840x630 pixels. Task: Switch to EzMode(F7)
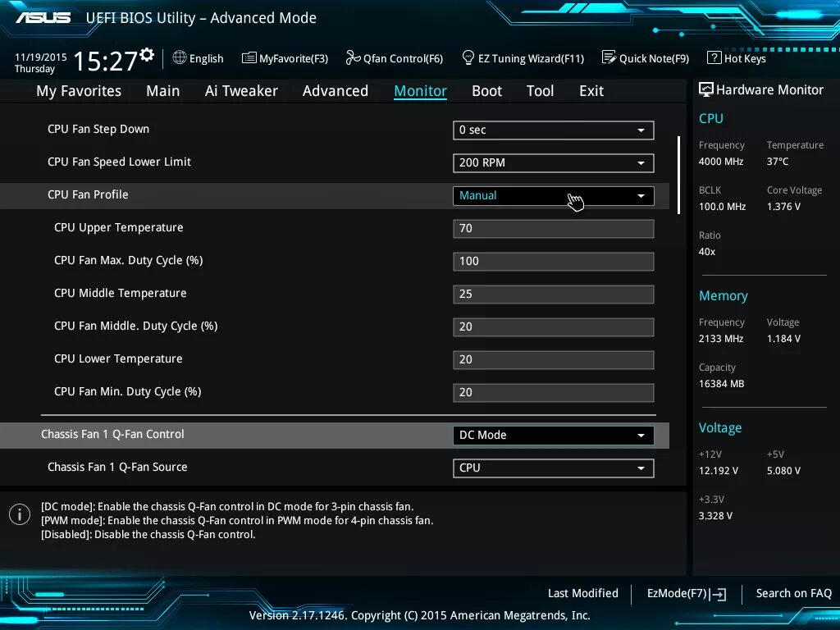point(677,594)
